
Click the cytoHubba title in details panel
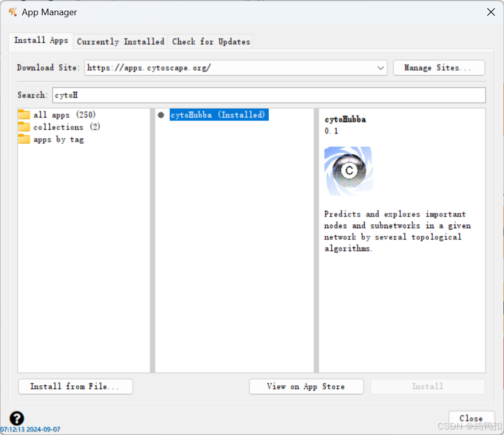345,119
